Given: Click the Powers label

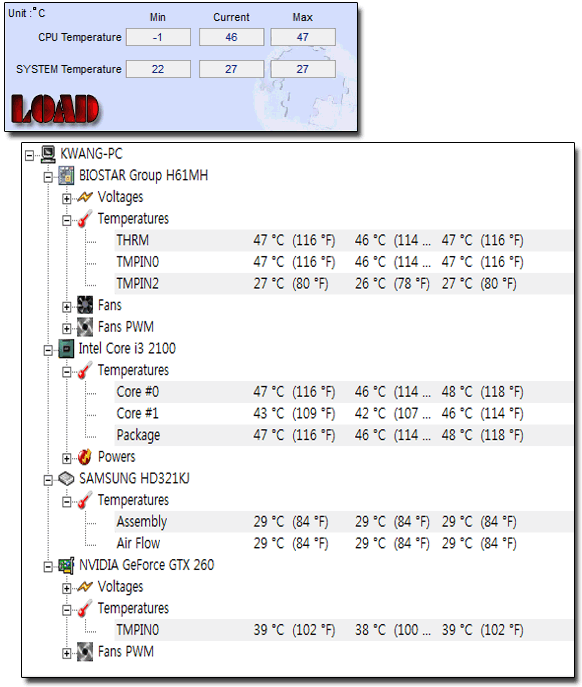Looking at the screenshot, I should tap(117, 457).
